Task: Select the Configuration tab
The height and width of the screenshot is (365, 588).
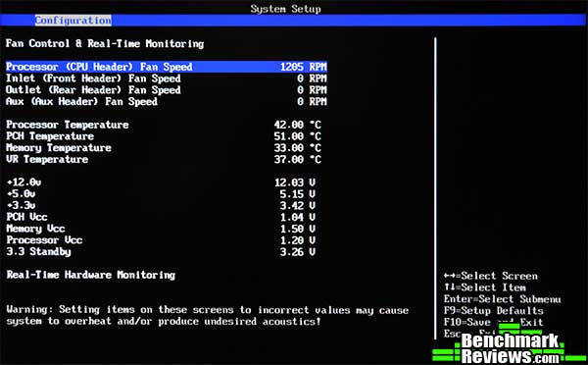Action: click(73, 21)
